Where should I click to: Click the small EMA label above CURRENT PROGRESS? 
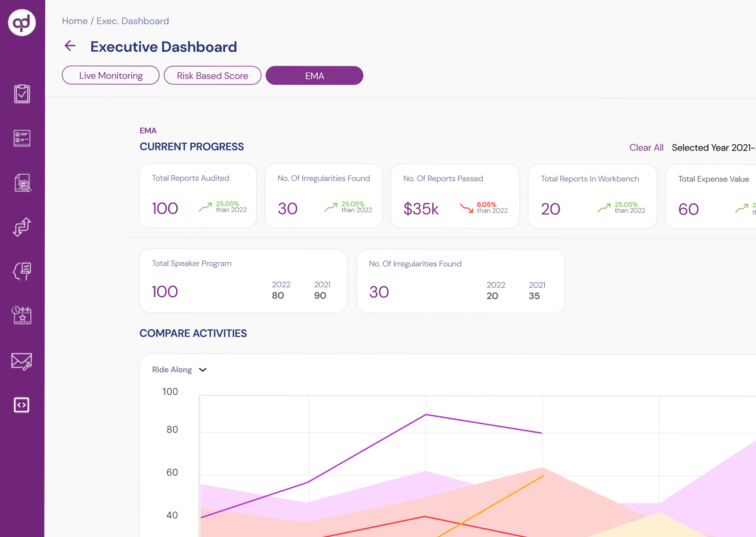tap(148, 131)
